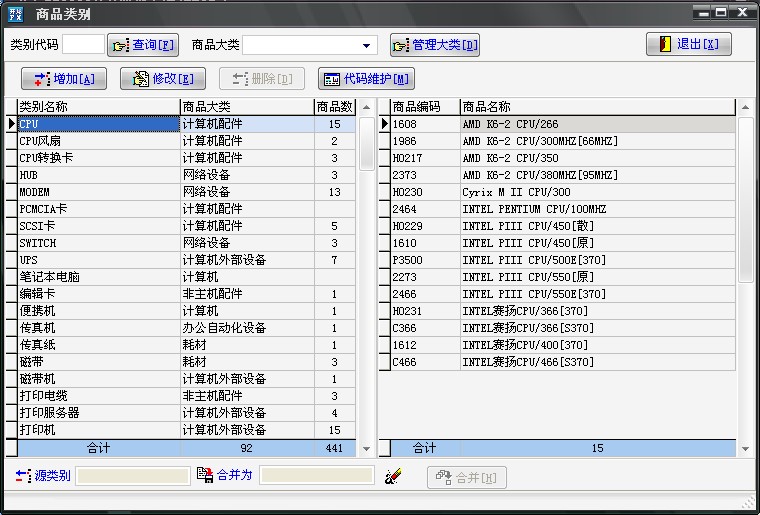Add a category with 增加[A]
This screenshot has height=515, width=760.
point(64,78)
